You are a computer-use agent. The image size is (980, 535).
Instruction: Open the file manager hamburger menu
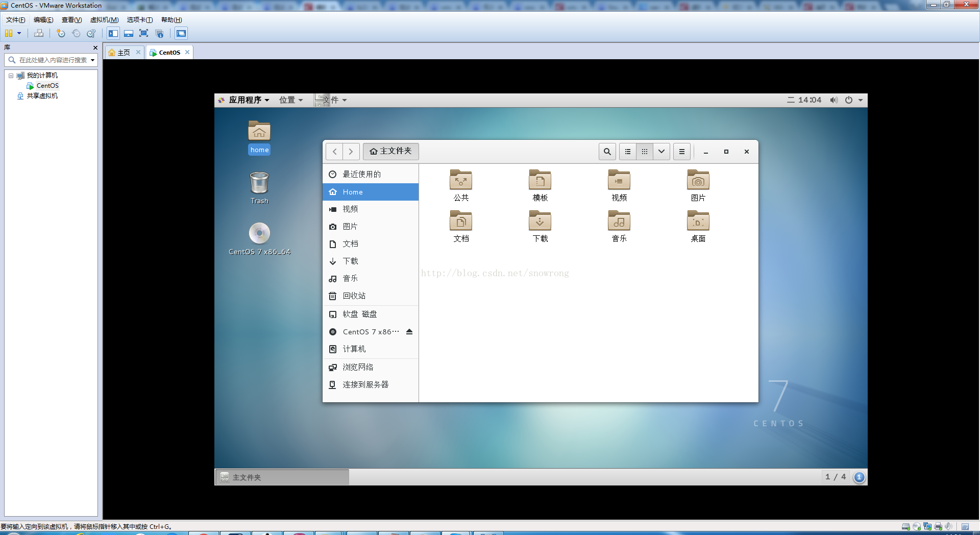pos(682,152)
